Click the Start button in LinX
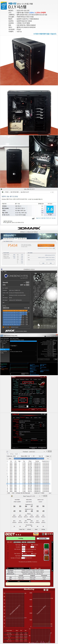This screenshot has width=58, height=644. point(10,458)
